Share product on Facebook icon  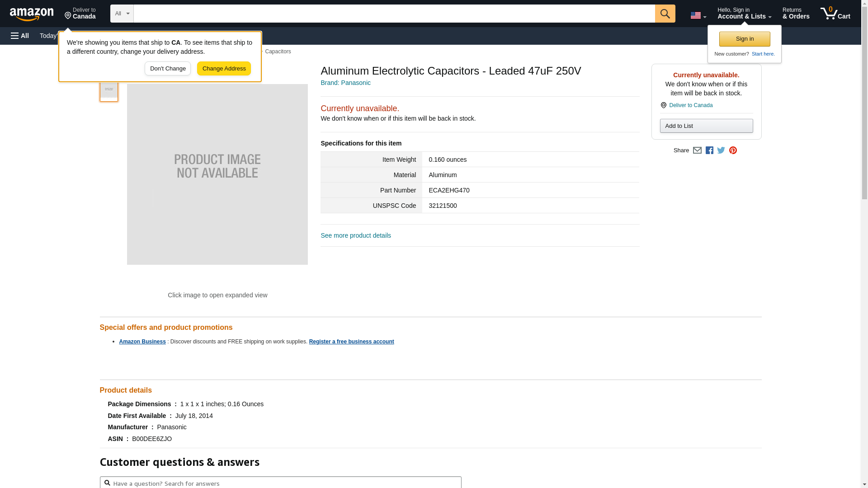point(709,150)
